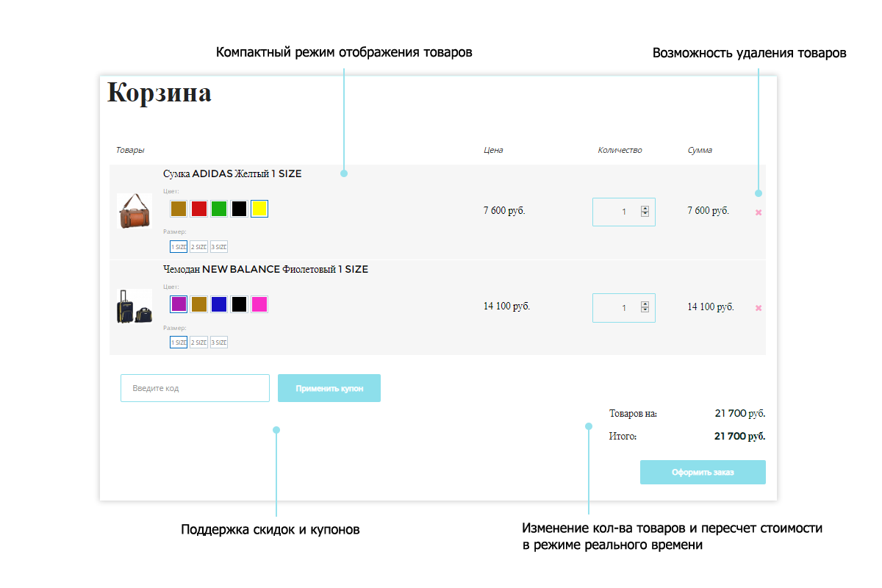Viewport: 882px width, 588px height.
Task: Pick brown color for ADIDAS bag
Action: (x=179, y=209)
